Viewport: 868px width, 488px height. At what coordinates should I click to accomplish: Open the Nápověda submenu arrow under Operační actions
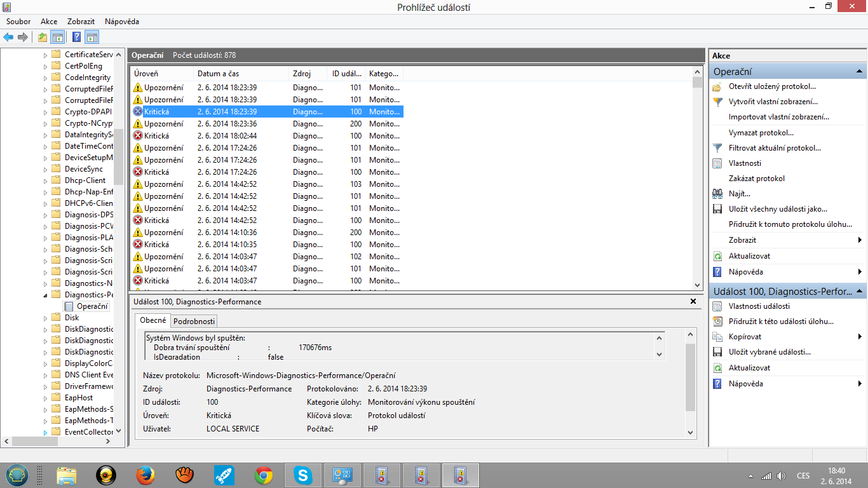860,272
